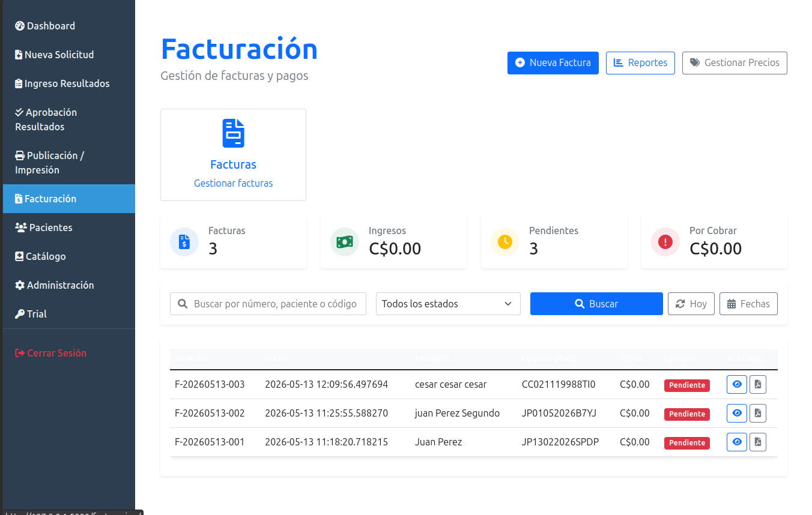Image resolution: width=812 pixels, height=515 pixels.
Task: Download PDF for invoice F-20260513-003
Action: point(758,384)
